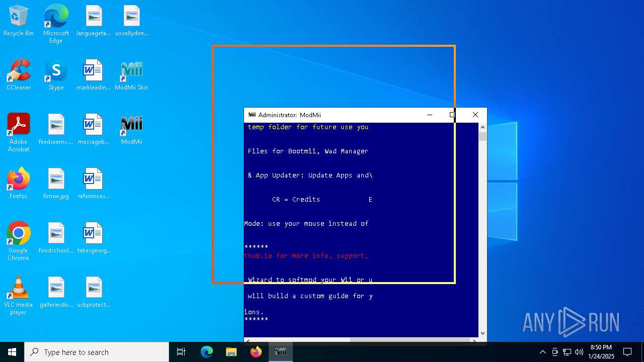Click the horizontal scrollbar left arrow
644x362 pixels.
point(247,341)
